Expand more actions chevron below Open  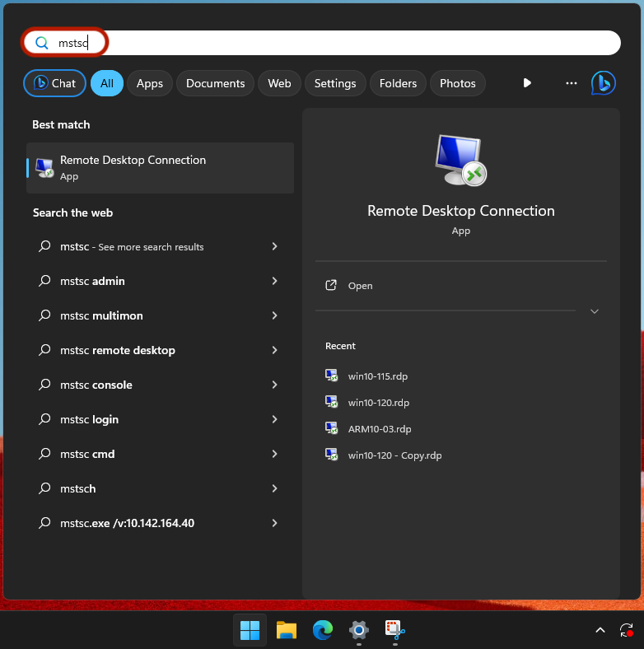(595, 311)
